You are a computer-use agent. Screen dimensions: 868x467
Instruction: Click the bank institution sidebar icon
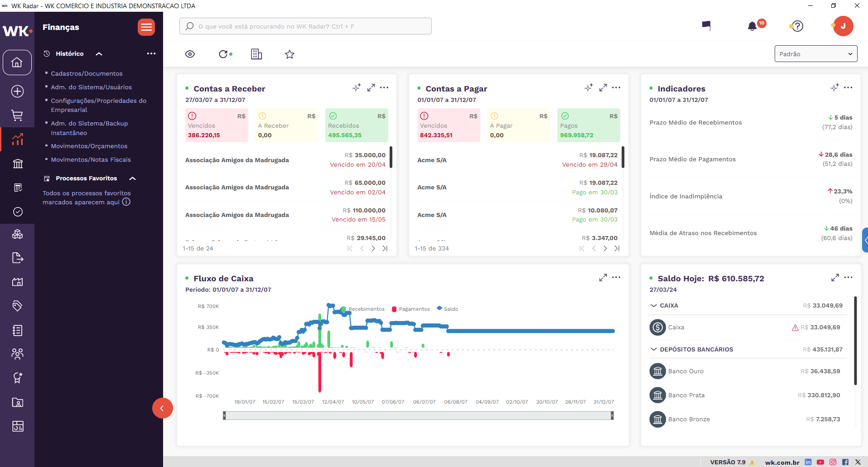click(x=17, y=164)
